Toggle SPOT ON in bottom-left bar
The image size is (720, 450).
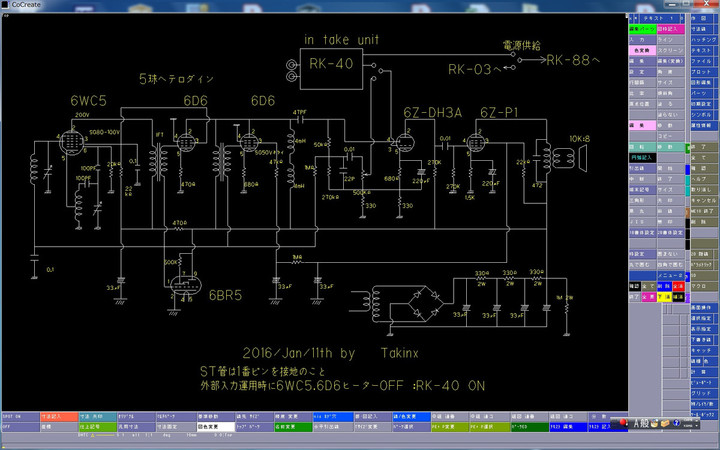(x=14, y=414)
